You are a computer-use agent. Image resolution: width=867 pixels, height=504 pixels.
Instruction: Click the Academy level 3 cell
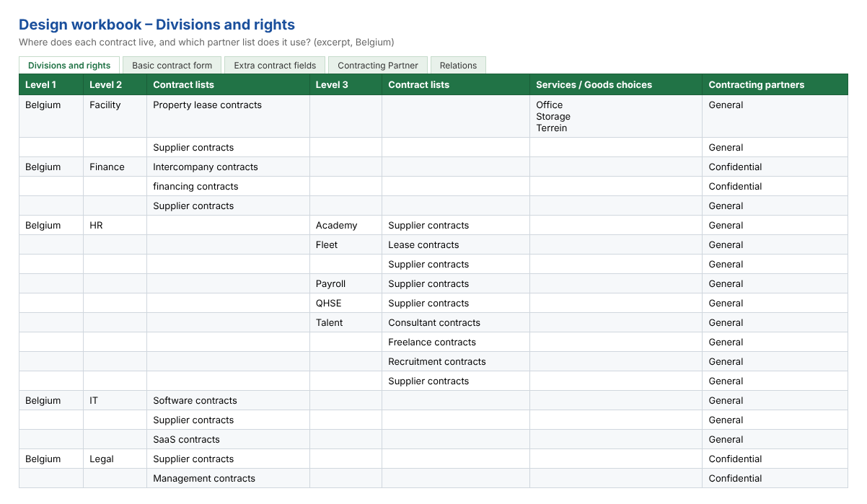(x=346, y=225)
